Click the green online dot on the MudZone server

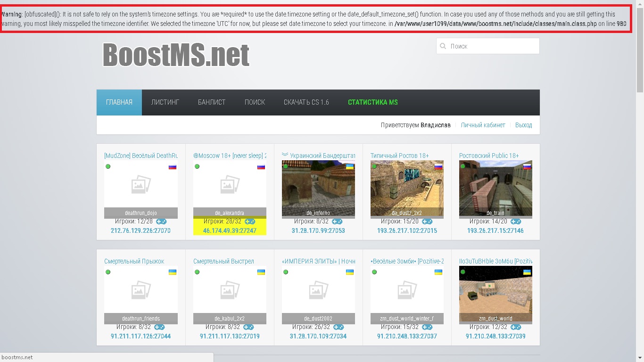pyautogui.click(x=108, y=166)
